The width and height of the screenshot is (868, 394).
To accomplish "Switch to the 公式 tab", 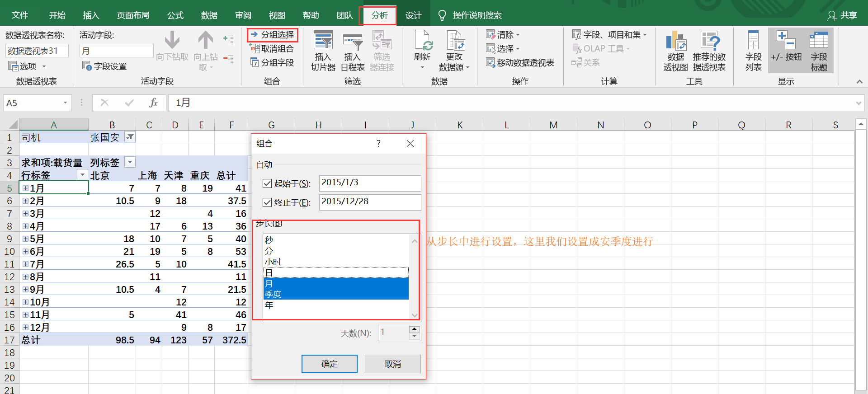I will (175, 15).
